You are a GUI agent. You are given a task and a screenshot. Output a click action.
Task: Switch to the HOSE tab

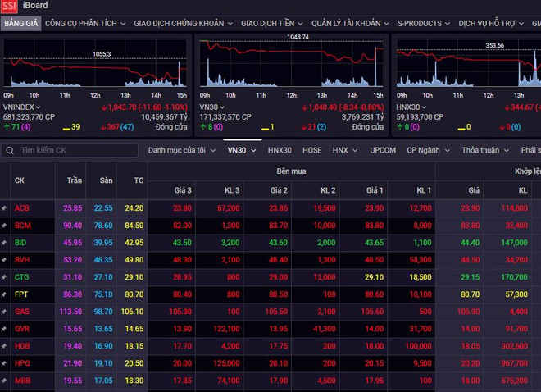[311, 150]
